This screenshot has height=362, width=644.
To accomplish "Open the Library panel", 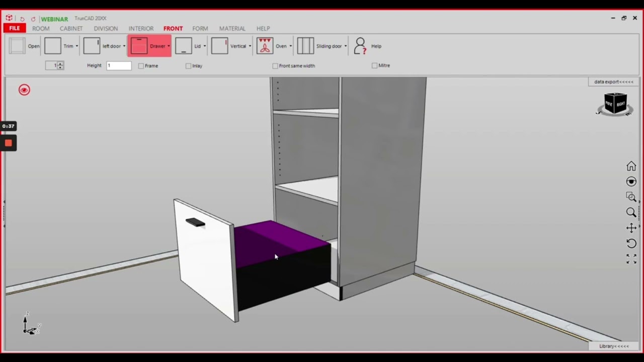I will 614,346.
